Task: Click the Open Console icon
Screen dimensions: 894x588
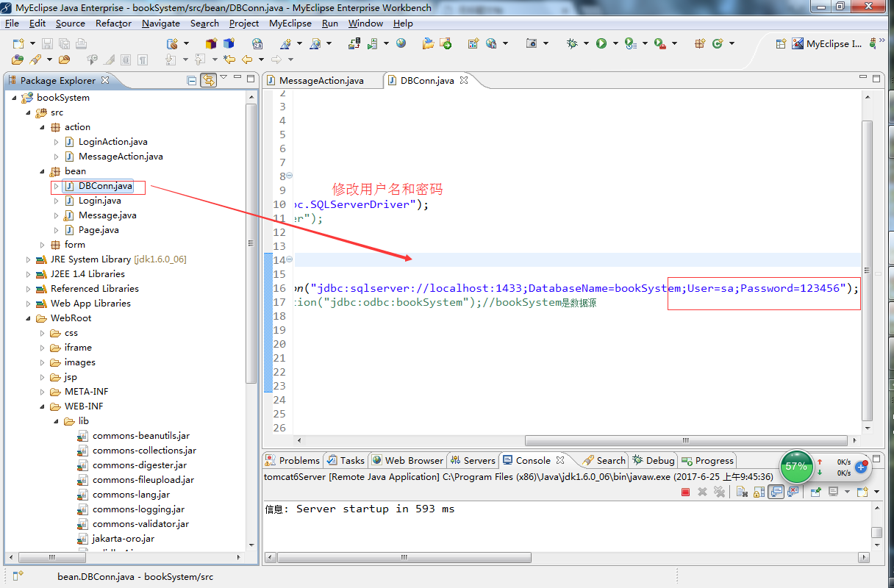Action: point(862,492)
